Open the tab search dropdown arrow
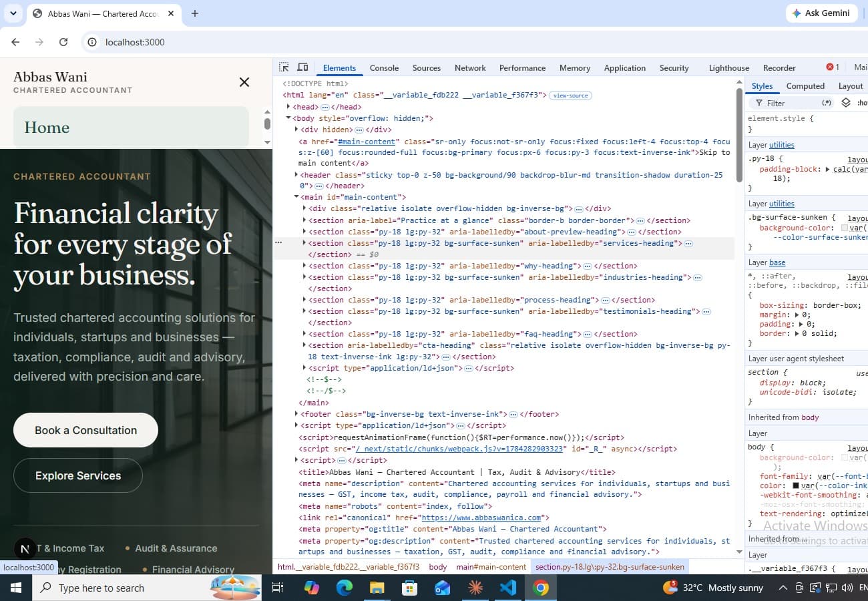 tap(13, 13)
